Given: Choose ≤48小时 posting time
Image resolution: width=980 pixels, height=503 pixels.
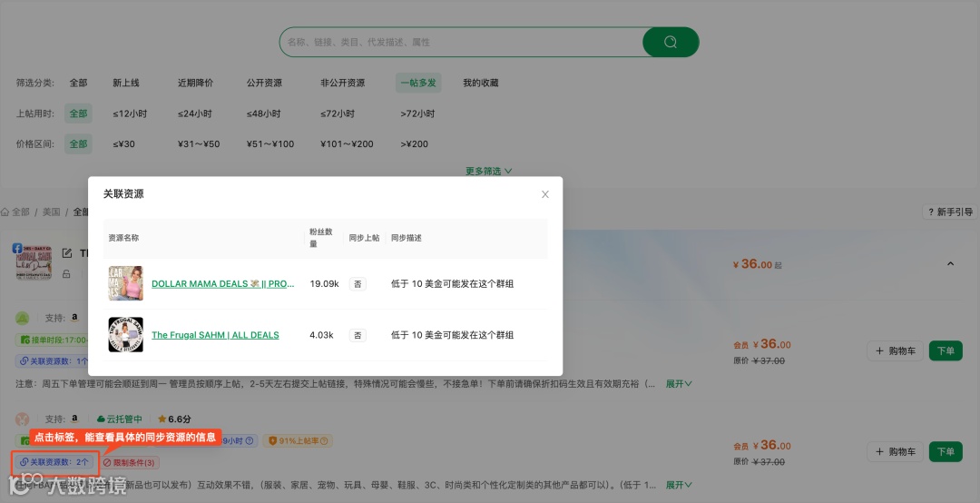Looking at the screenshot, I should click(263, 113).
